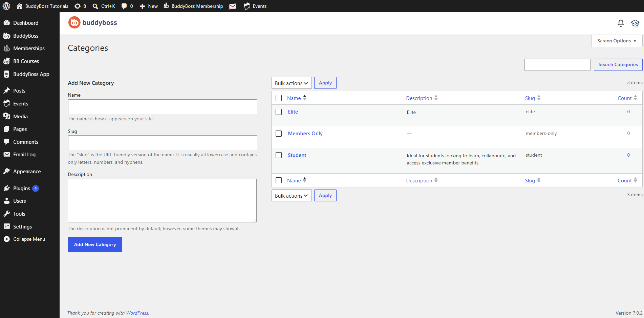Open the Users menu item
Image resolution: width=644 pixels, height=318 pixels.
[30, 201]
